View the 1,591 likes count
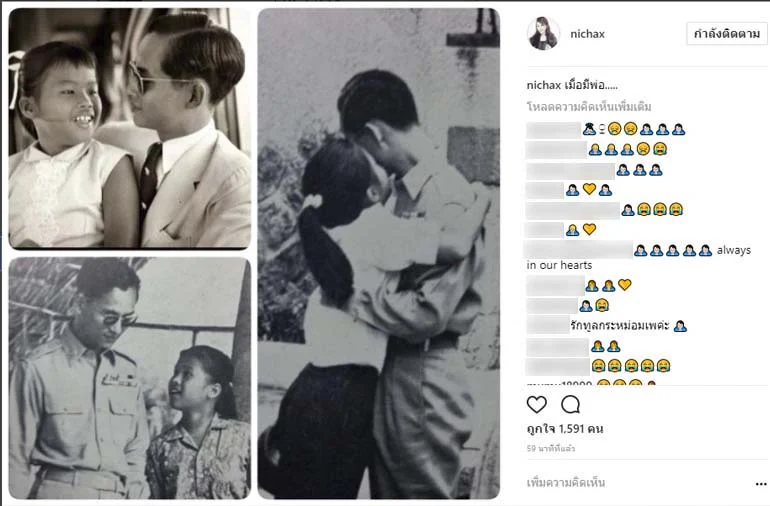The image size is (770, 506). pos(565,429)
